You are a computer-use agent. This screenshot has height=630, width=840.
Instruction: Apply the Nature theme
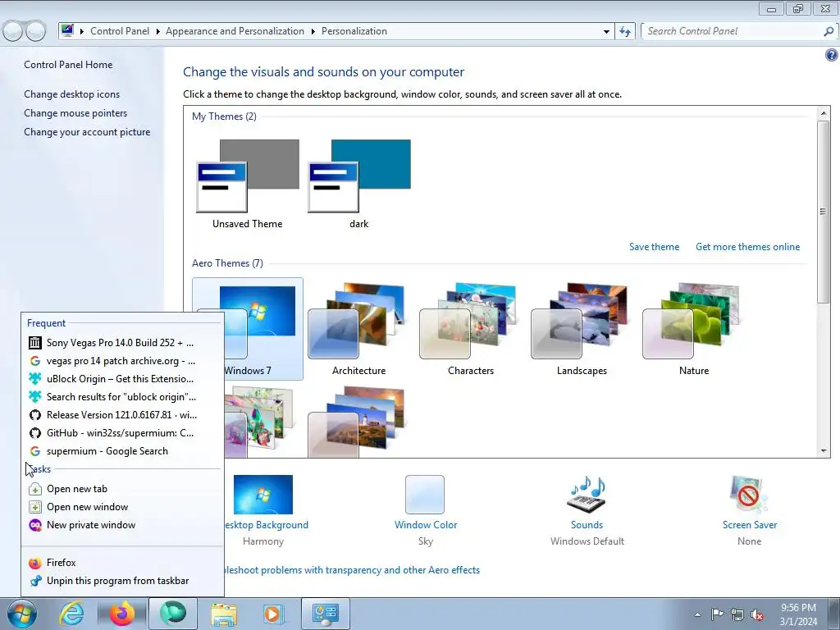click(x=694, y=328)
